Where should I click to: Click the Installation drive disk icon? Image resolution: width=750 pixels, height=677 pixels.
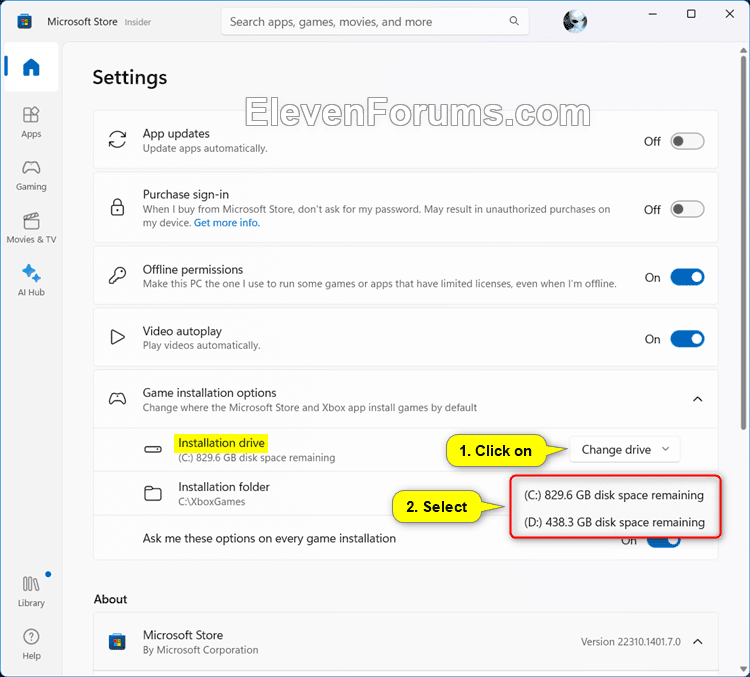coord(153,449)
